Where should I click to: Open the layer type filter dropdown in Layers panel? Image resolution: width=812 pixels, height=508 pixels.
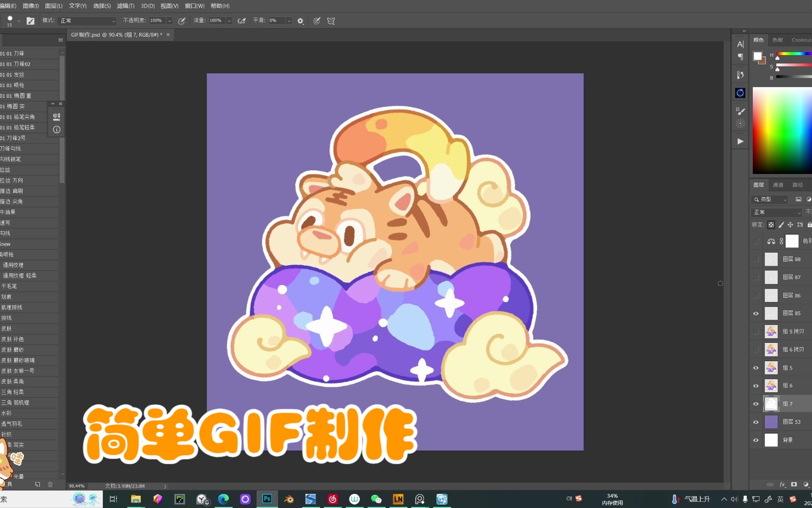coord(770,199)
